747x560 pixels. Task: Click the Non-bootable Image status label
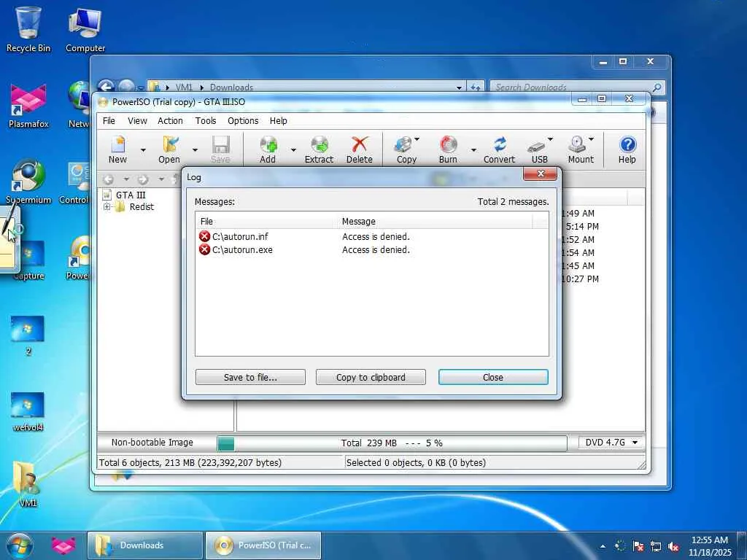(152, 443)
